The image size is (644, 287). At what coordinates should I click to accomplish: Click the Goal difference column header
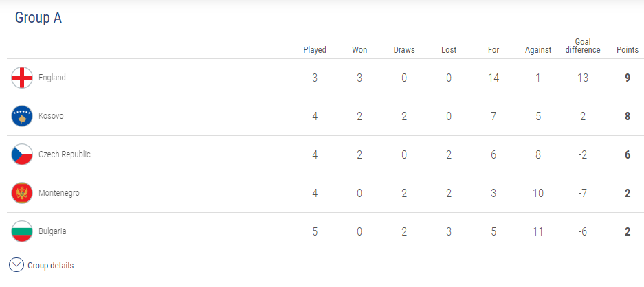click(x=582, y=46)
